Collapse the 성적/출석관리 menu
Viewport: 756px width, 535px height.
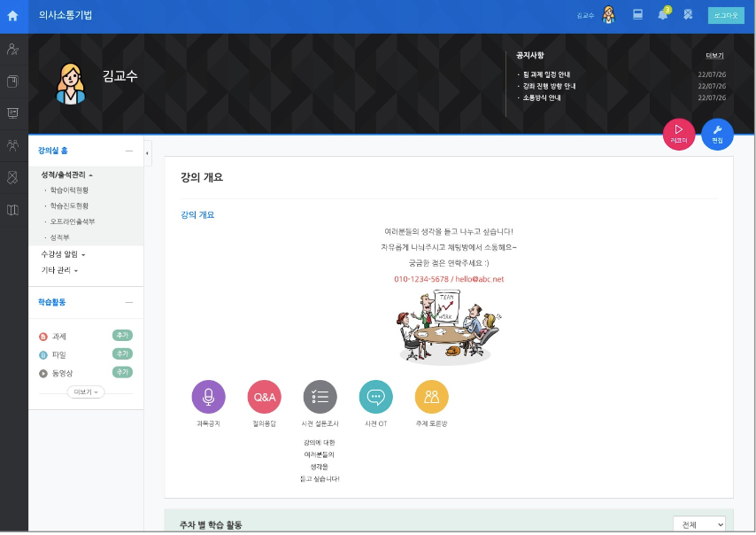pyautogui.click(x=66, y=174)
